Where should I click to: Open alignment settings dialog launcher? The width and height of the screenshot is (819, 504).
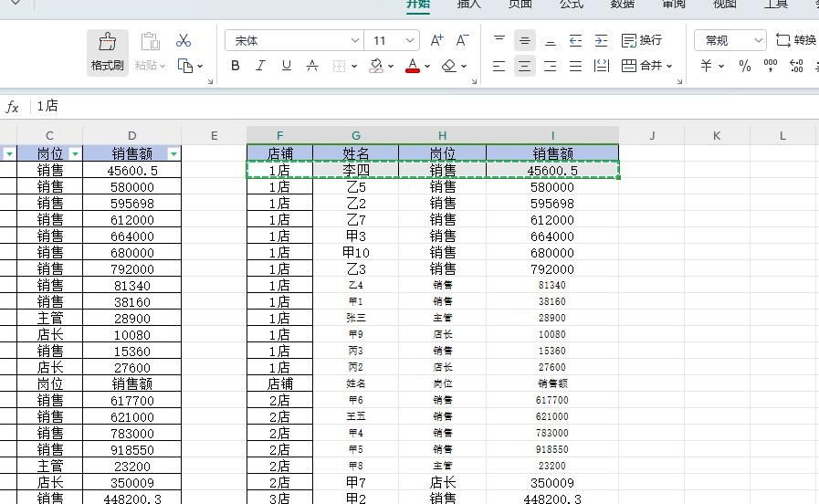tap(679, 81)
